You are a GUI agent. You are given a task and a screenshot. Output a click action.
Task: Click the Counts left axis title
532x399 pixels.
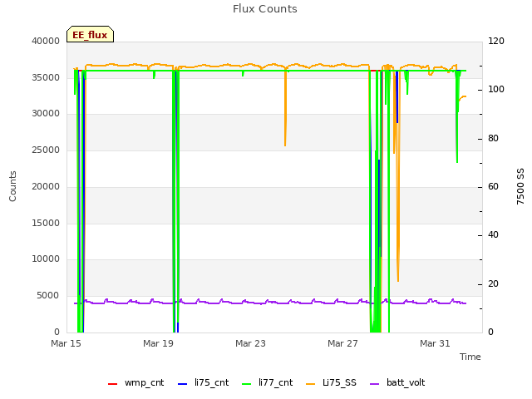click(x=12, y=186)
